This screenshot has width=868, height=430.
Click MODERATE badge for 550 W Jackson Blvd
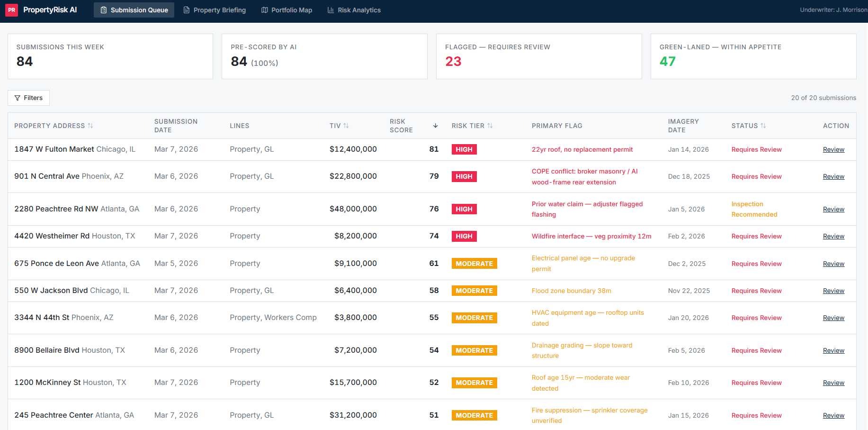pos(474,291)
